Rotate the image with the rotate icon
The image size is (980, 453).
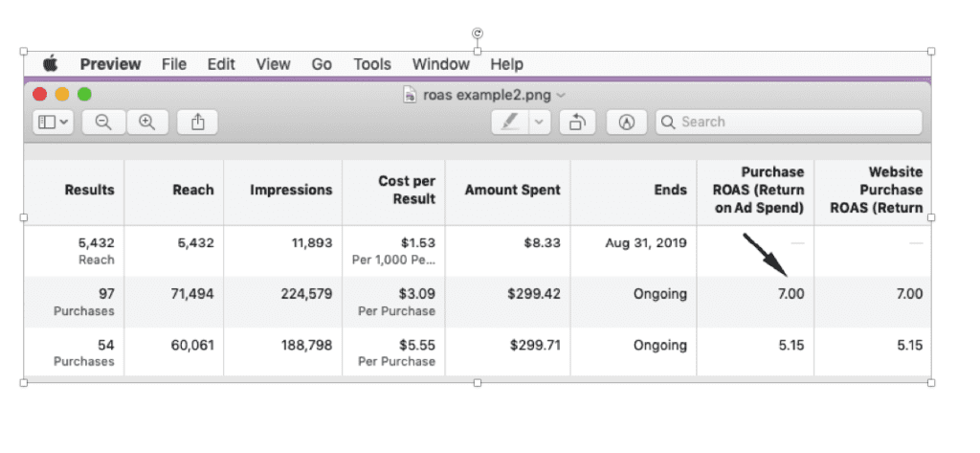click(577, 122)
